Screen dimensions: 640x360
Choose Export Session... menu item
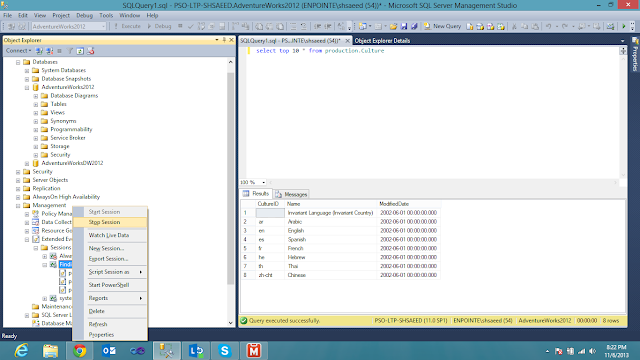(110, 259)
